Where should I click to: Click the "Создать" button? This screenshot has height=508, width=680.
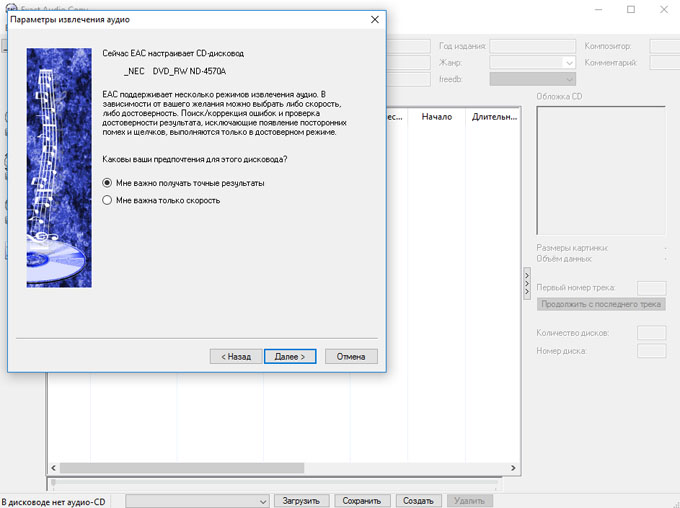(418, 500)
